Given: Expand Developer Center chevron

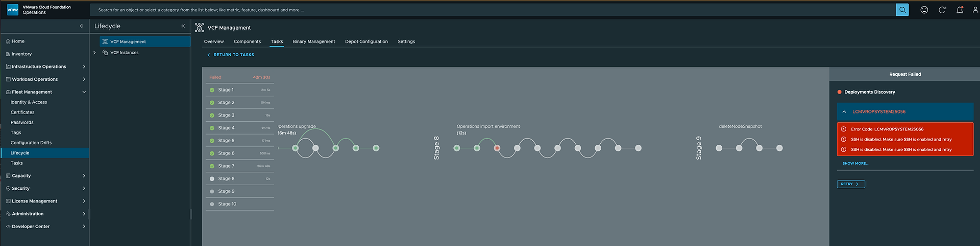Looking at the screenshot, I should click(84, 226).
